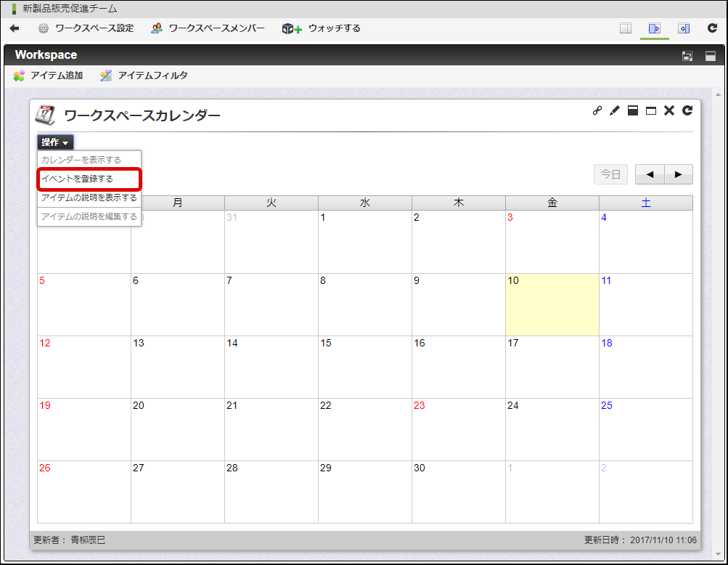Image resolution: width=728 pixels, height=565 pixels.
Task: Click the 土 column header link
Action: 646,203
